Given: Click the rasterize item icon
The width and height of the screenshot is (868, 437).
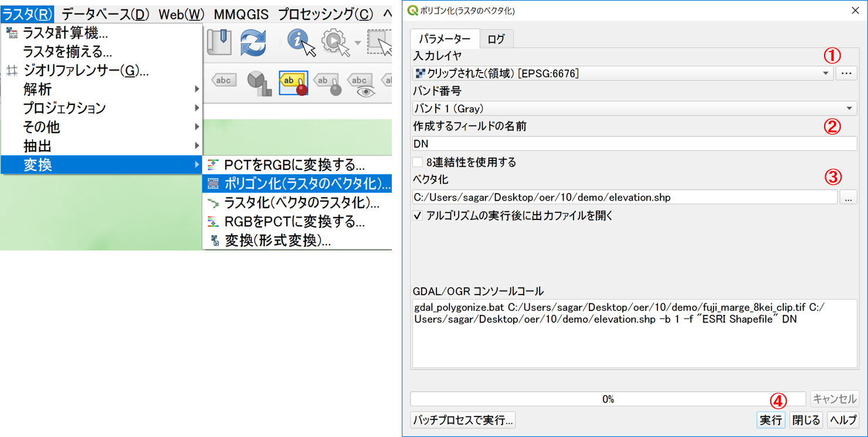Looking at the screenshot, I should tap(213, 203).
